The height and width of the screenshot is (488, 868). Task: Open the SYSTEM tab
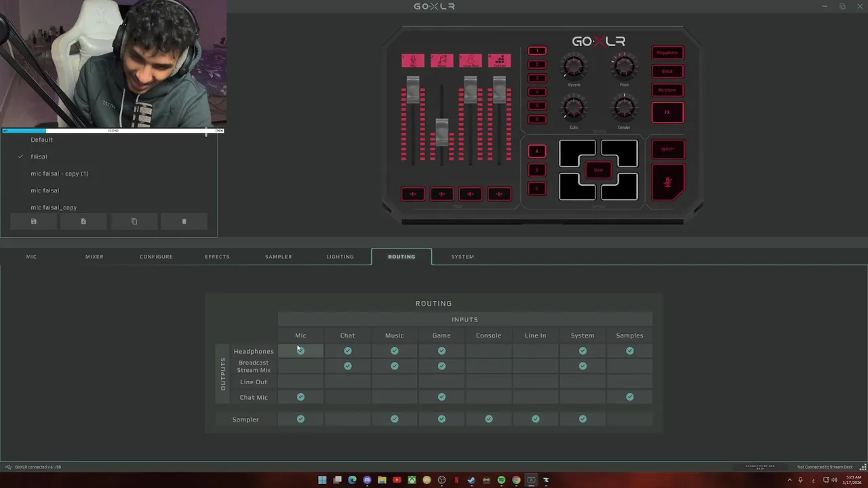tap(462, 257)
